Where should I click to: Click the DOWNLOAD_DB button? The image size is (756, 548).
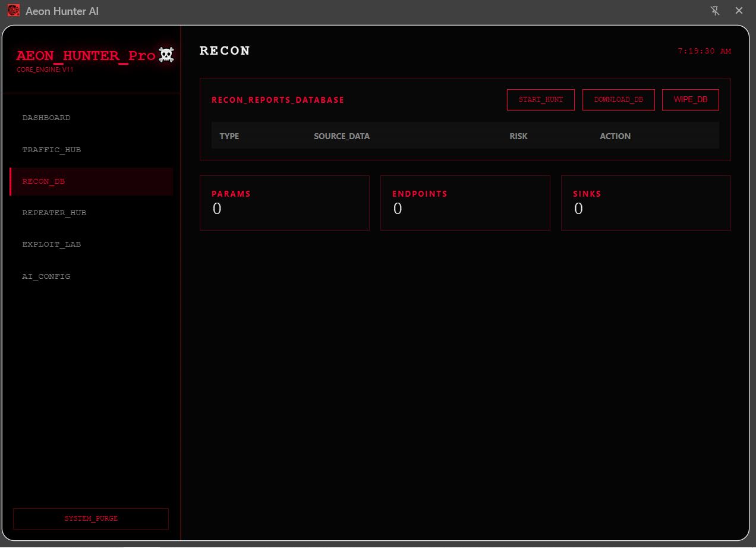coord(618,100)
